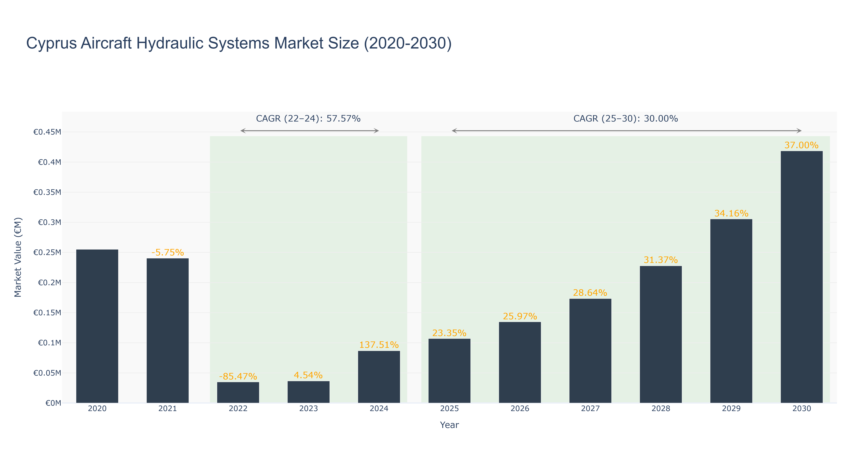
Task: Click the 2030 x-axis year label
Action: click(801, 408)
